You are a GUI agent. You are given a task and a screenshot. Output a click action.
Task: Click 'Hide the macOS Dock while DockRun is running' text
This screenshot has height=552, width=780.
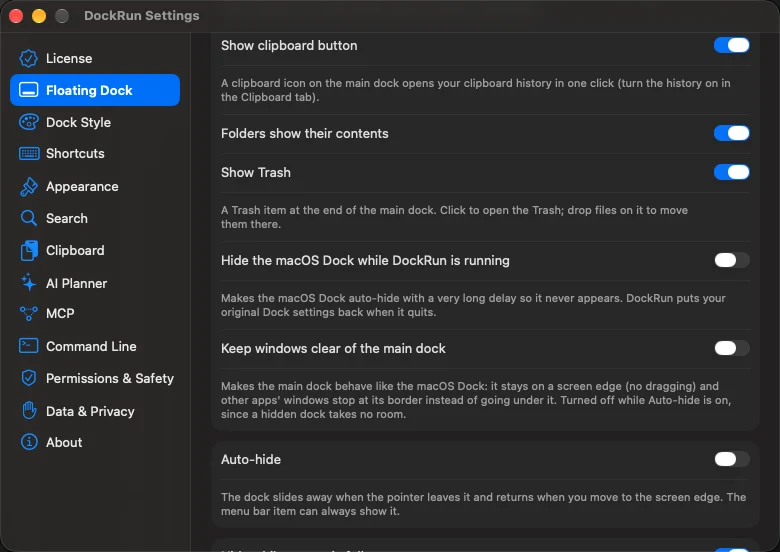tap(365, 260)
